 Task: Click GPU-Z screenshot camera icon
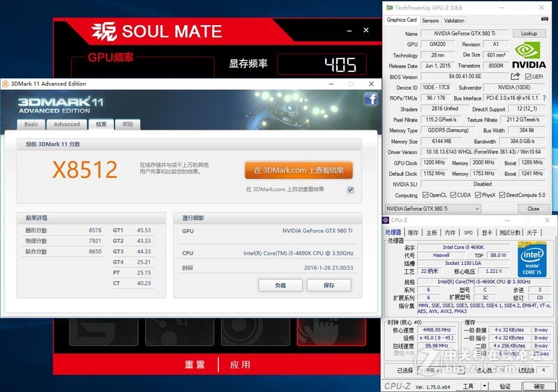(544, 19)
